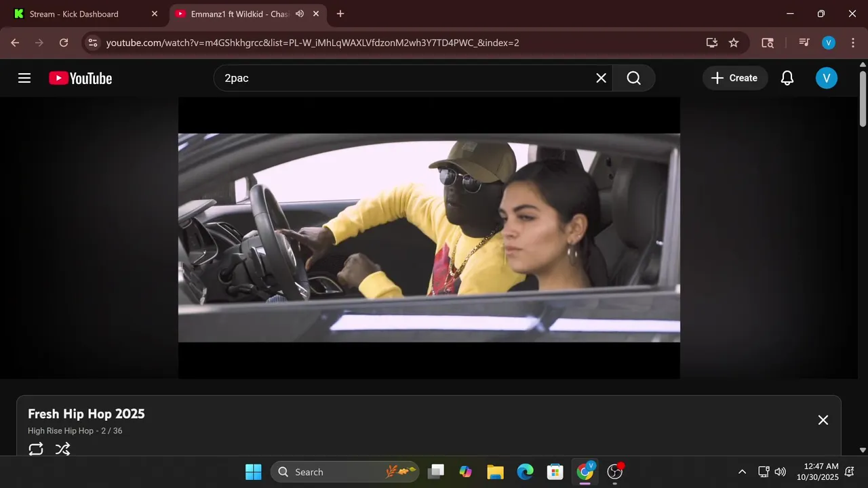Reload the YouTube page

tap(64, 43)
